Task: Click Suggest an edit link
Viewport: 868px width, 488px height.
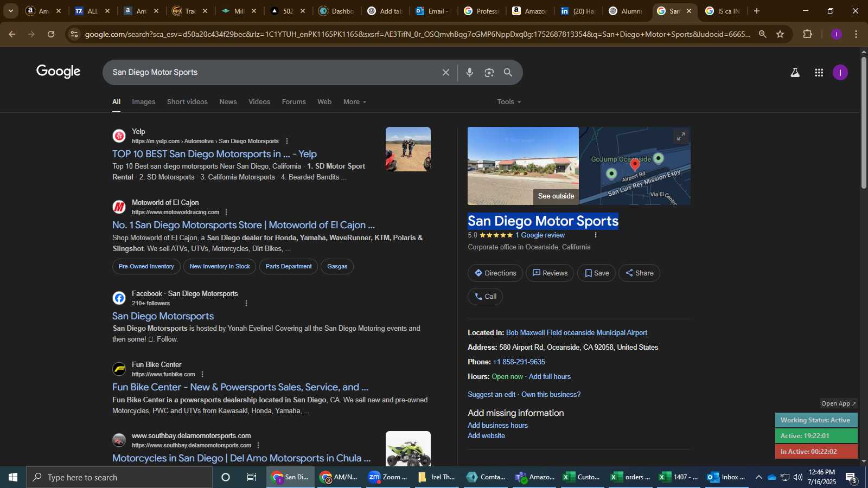Action: point(492,395)
